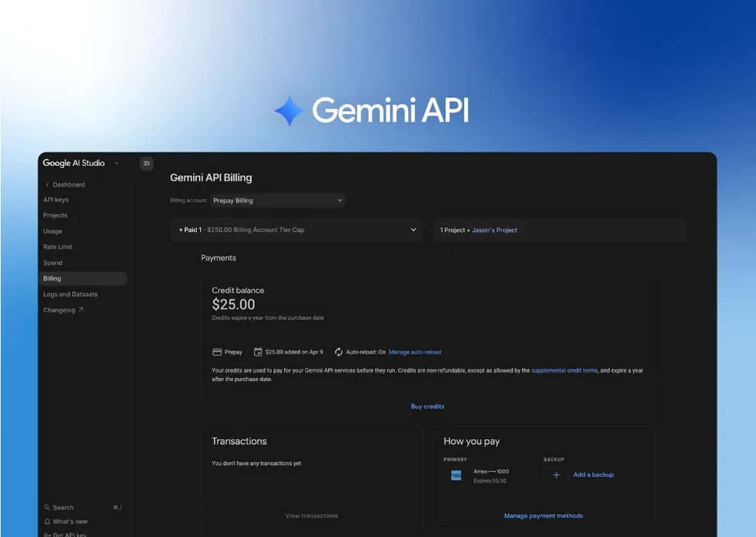Click the sidebar collapse panel icon
This screenshot has width=756, height=537.
point(146,163)
